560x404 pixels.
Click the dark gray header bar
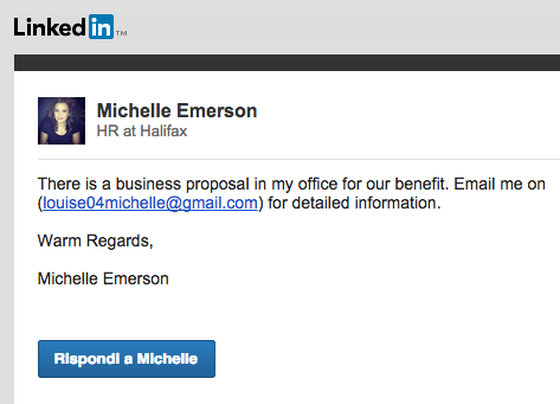[x=287, y=63]
